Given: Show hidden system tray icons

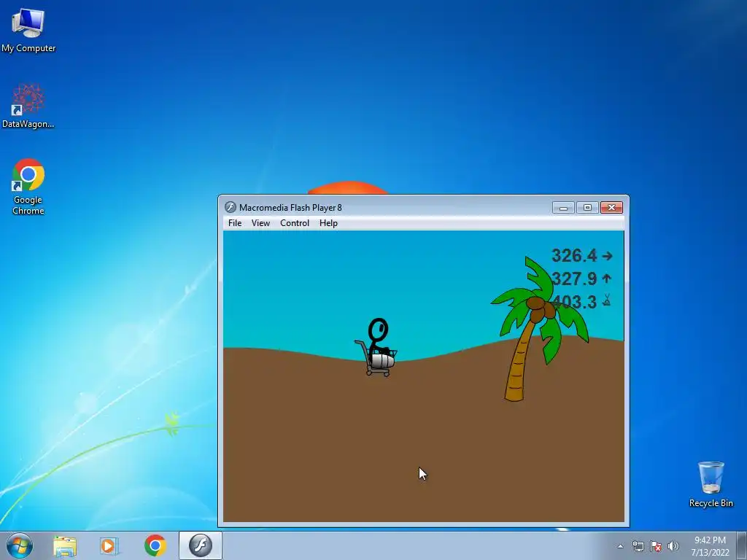Looking at the screenshot, I should [x=620, y=546].
